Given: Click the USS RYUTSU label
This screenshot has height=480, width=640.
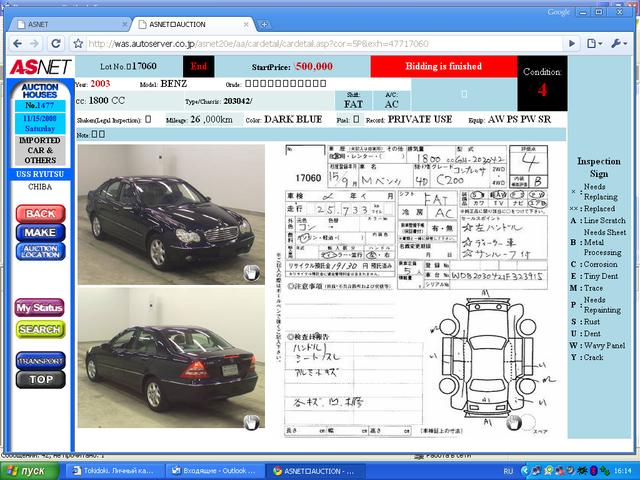Looking at the screenshot, I should tap(40, 174).
